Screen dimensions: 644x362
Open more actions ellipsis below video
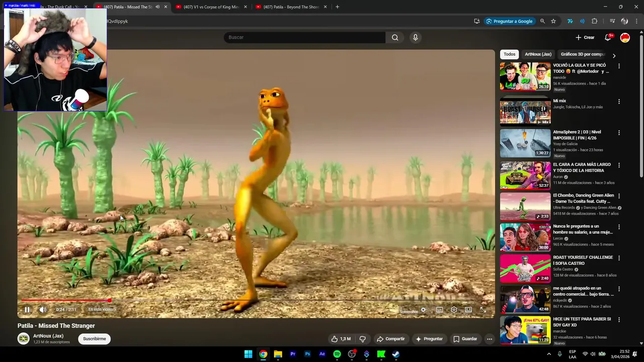coord(490,339)
